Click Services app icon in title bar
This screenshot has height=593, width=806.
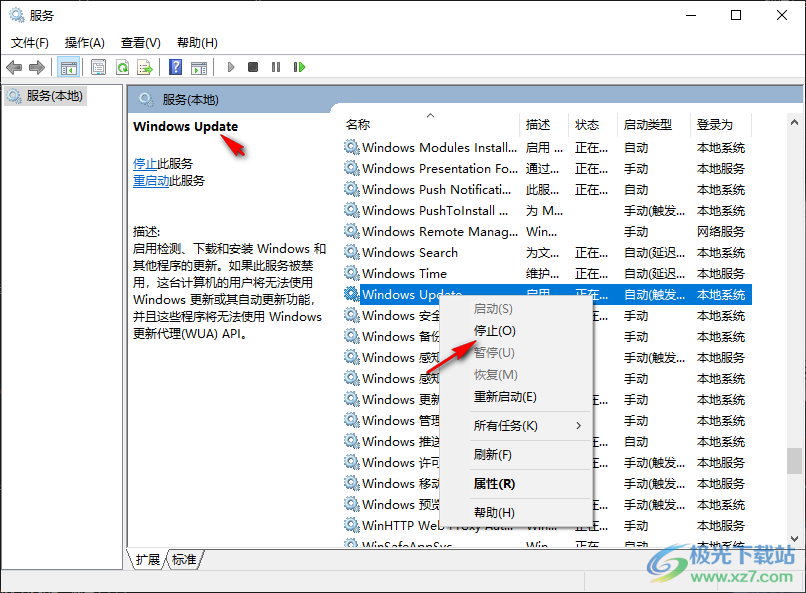point(16,15)
